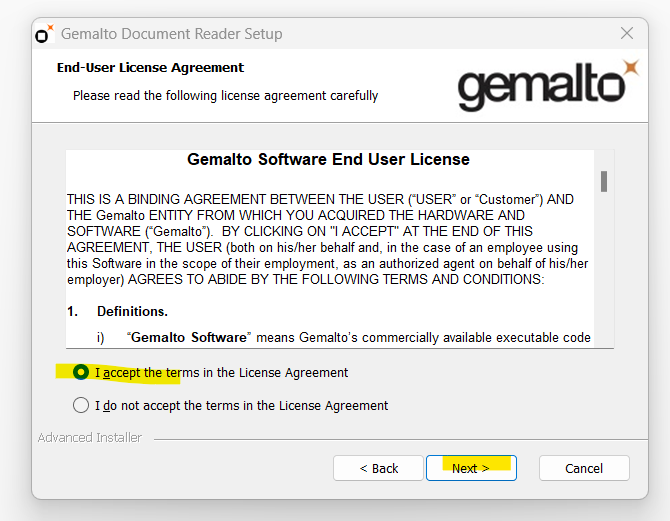Cancel the installation setup
The width and height of the screenshot is (670, 521).
coord(584,468)
